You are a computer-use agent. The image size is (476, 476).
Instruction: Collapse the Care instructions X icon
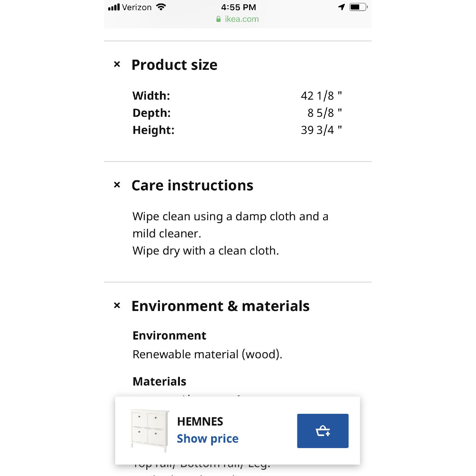point(117,185)
